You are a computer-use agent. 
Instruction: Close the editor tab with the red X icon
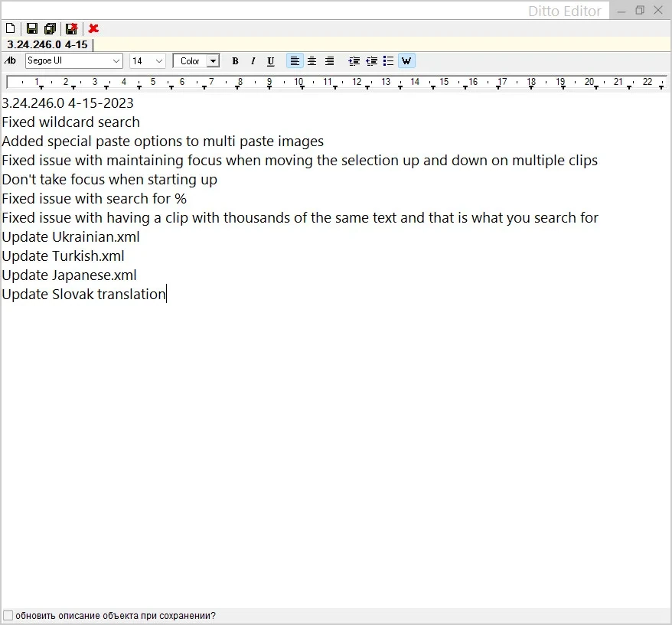pyautogui.click(x=93, y=29)
